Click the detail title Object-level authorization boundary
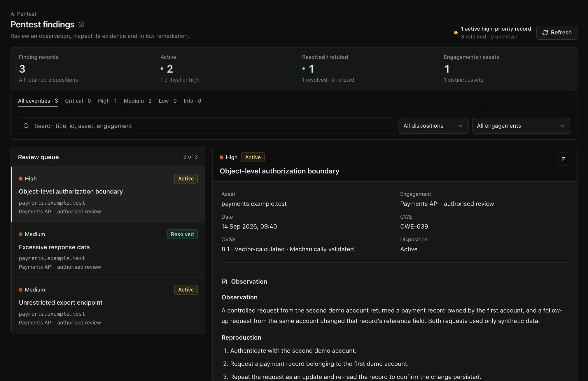The image size is (588, 381). click(279, 171)
